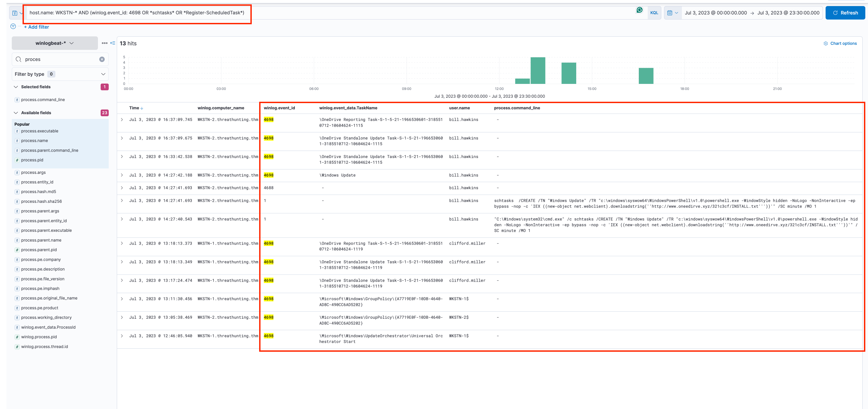The width and height of the screenshot is (868, 409).
Task: Expand the Filter by type dropdown
Action: 60,74
